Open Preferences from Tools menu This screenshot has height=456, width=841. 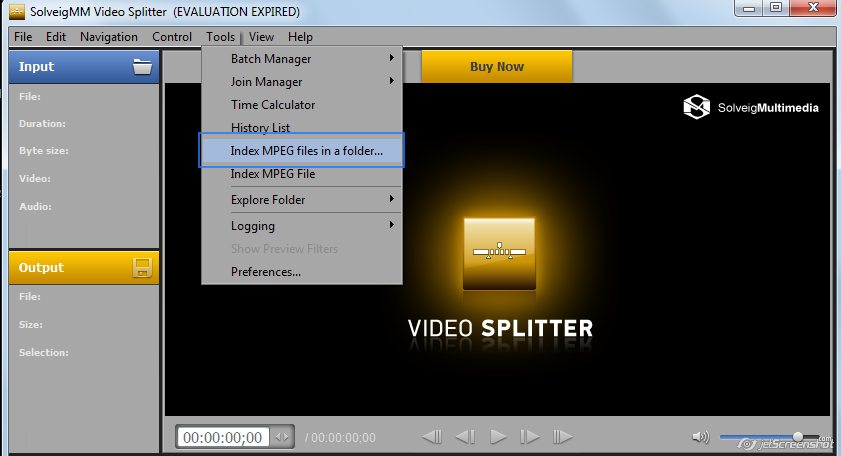point(302,271)
